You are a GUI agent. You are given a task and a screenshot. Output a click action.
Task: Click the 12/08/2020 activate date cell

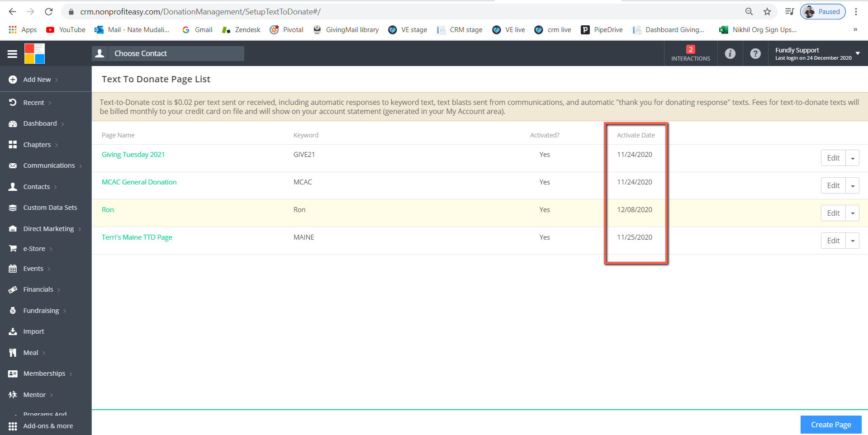coord(635,210)
